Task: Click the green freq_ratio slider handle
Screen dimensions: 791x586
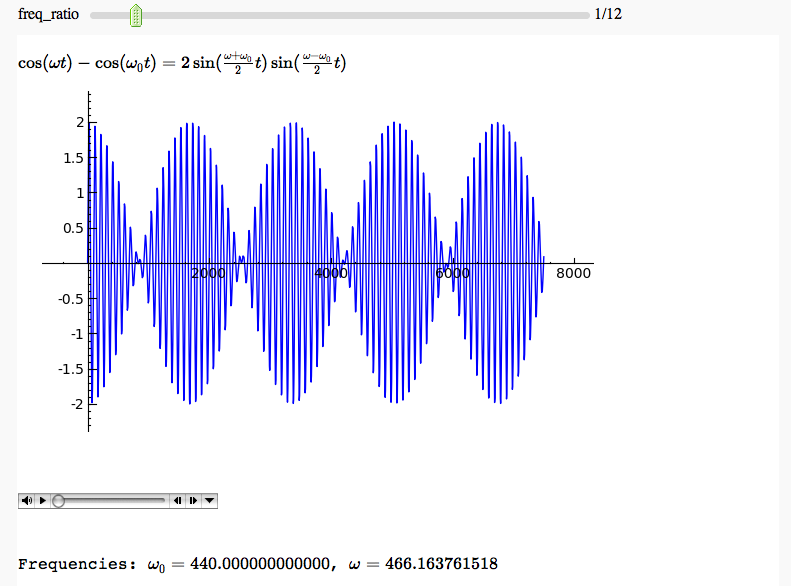Action: tap(137, 15)
